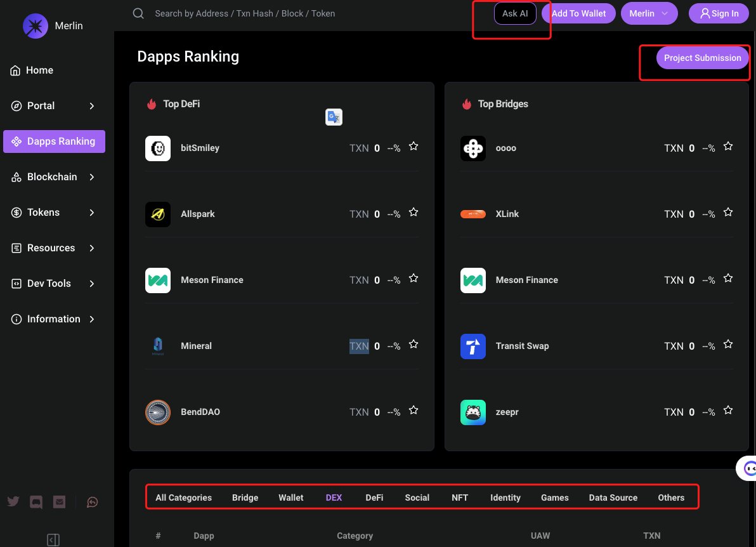Expand the Portal menu chevron
The image size is (756, 547).
point(91,106)
